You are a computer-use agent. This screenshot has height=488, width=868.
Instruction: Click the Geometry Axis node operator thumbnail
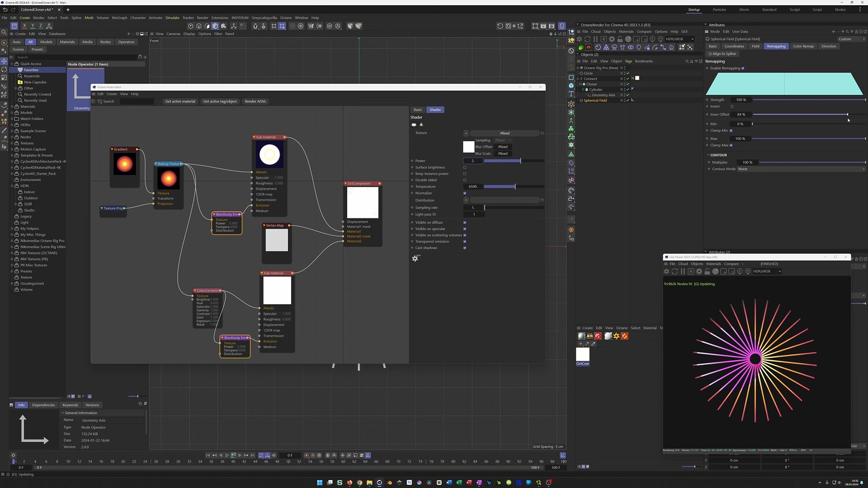click(x=86, y=90)
